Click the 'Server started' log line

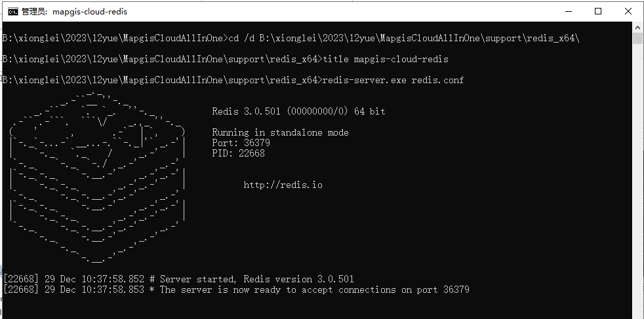(178, 279)
